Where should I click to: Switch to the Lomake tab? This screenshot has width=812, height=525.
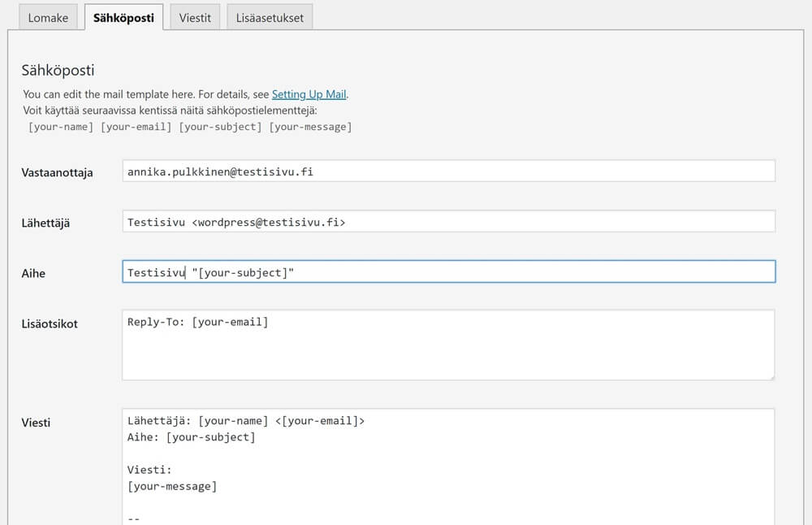point(48,17)
